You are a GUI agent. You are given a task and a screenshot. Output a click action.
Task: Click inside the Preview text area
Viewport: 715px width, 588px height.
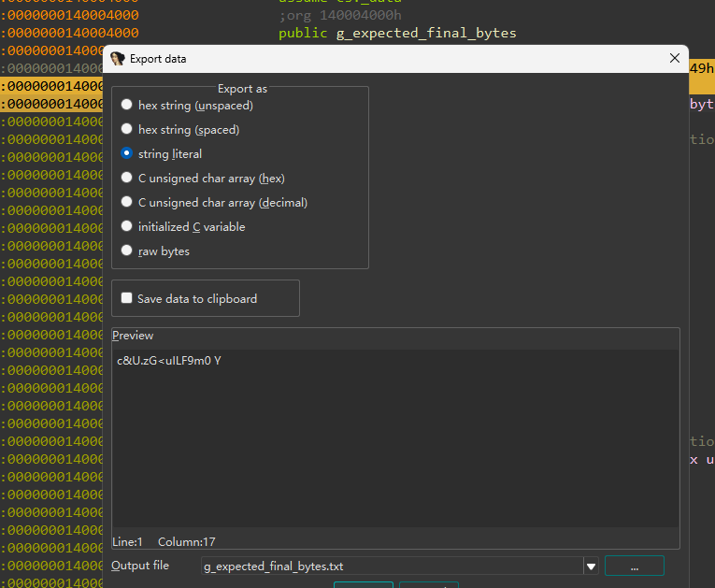click(395, 437)
